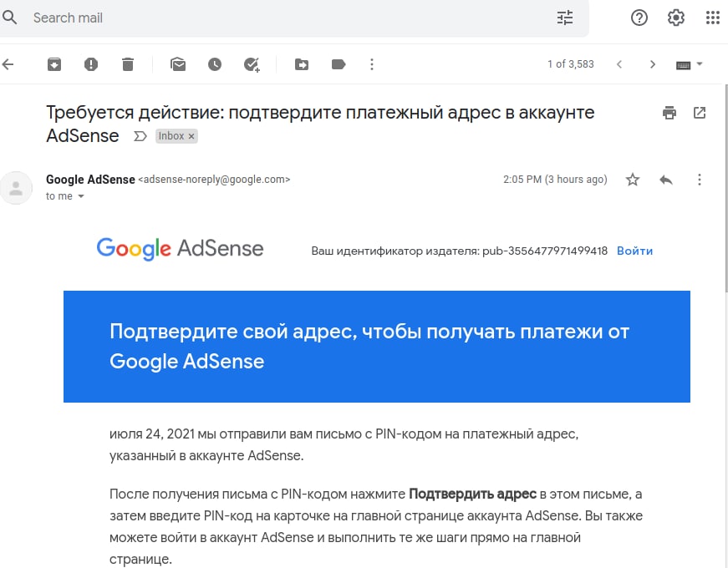Click the '1 of 3,583' counter
Viewport: 728px width, 568px height.
click(571, 64)
